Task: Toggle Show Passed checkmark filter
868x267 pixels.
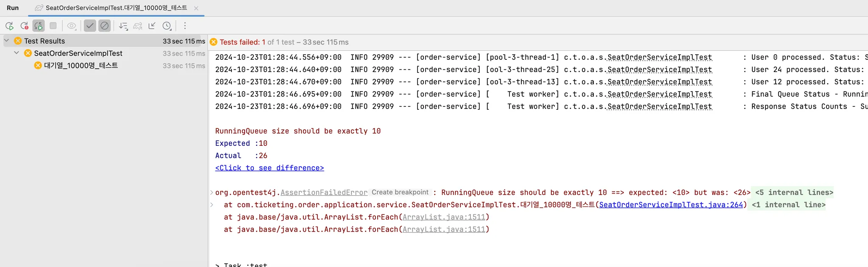Action: point(90,26)
